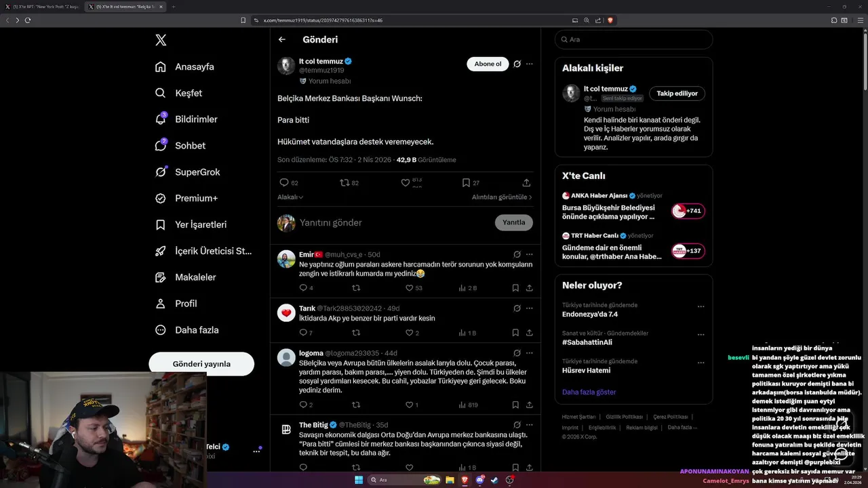The width and height of the screenshot is (868, 488).
Task: Click the Ara search field on X
Action: tap(634, 39)
